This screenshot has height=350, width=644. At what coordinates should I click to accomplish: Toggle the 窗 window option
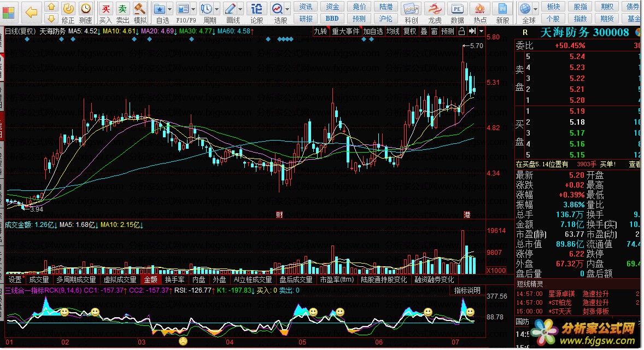[x=434, y=31]
